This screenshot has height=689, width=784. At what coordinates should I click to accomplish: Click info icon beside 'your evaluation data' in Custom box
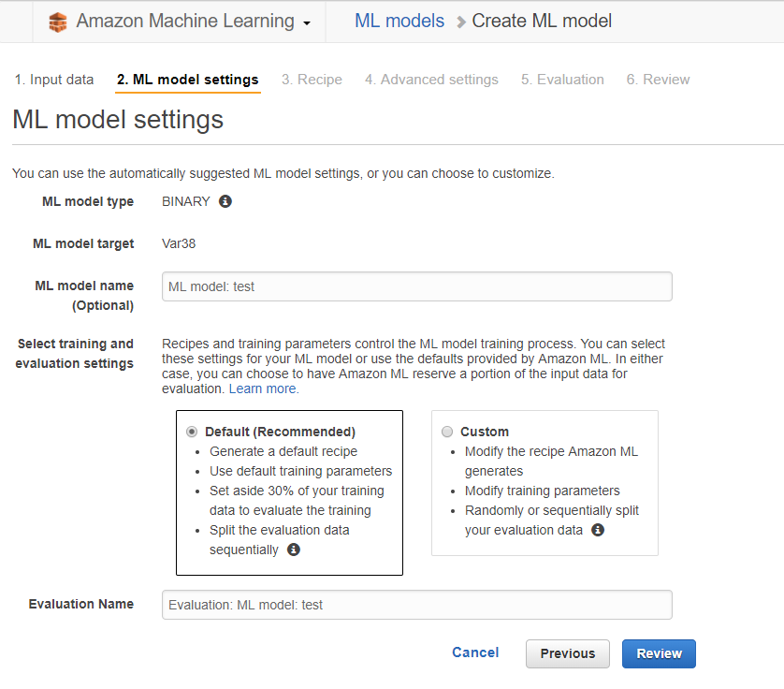(598, 530)
